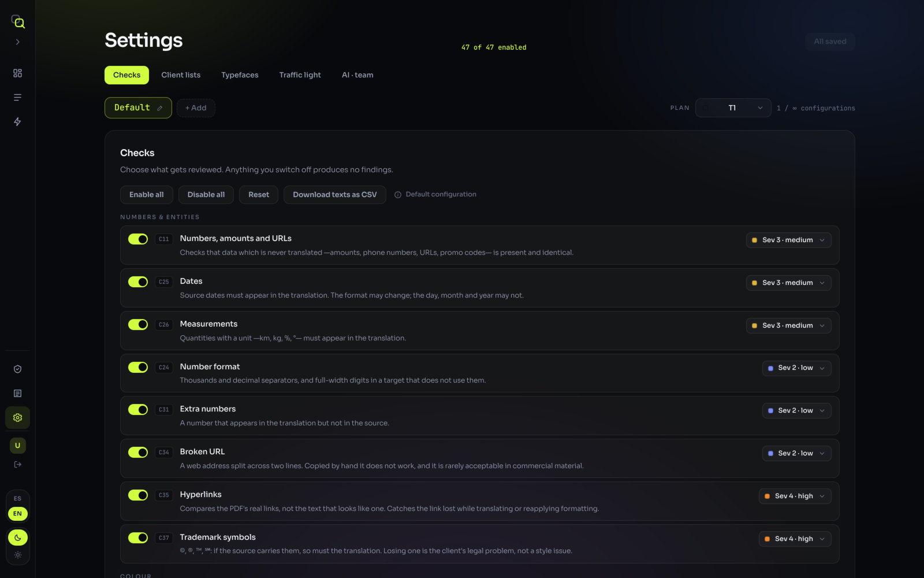
Task: Select dark mode moon icon
Action: (18, 538)
